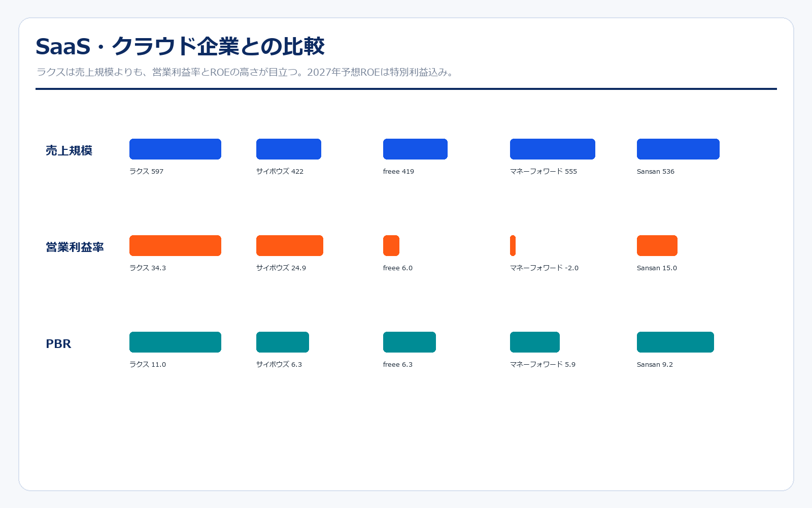Click the label freee 6.0
Viewport: 812px width, 508px height.
[398, 268]
